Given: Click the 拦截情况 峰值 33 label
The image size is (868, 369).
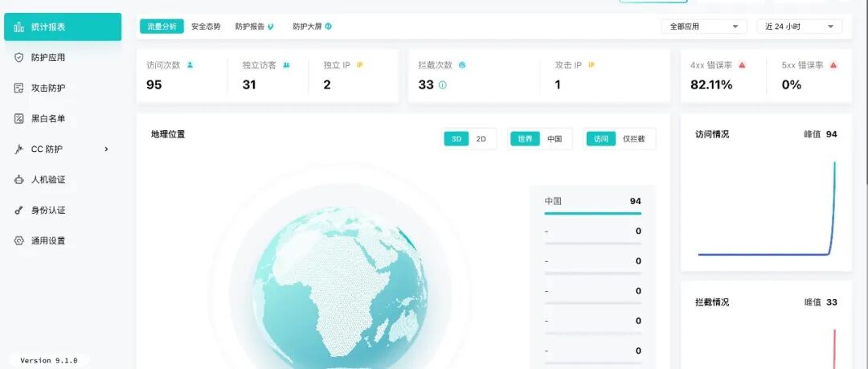Looking at the screenshot, I should click(821, 302).
